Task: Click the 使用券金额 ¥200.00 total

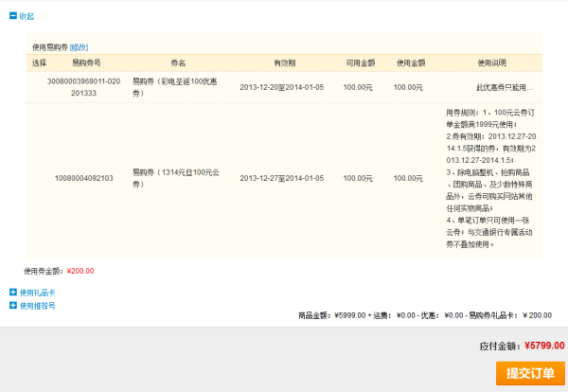Action: pos(59,271)
